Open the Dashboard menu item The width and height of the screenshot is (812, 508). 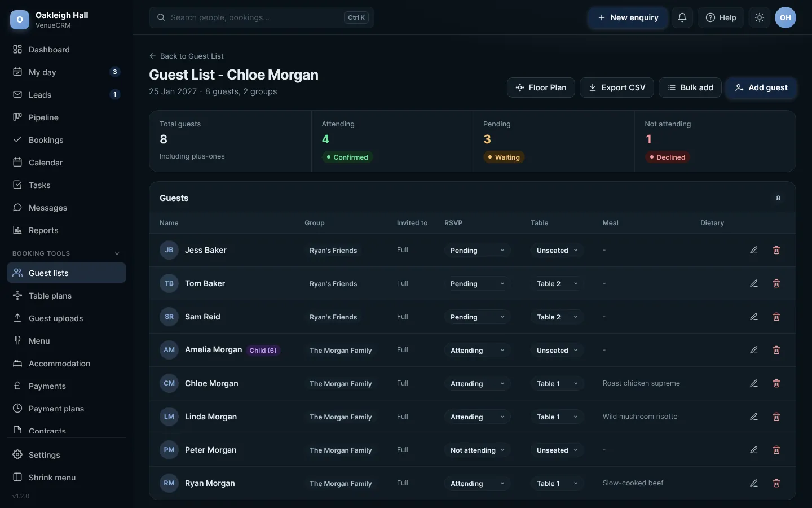67,50
